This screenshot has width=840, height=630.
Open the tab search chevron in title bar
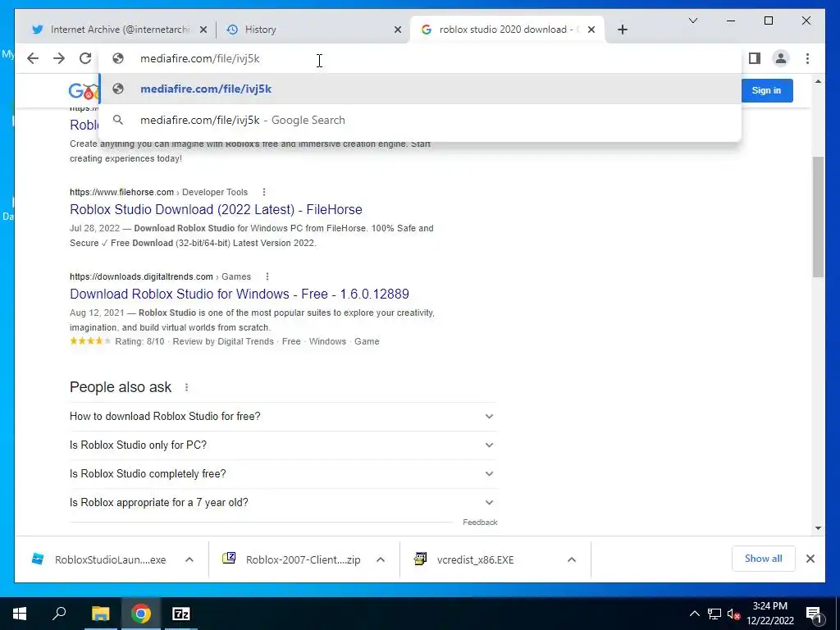coord(692,21)
